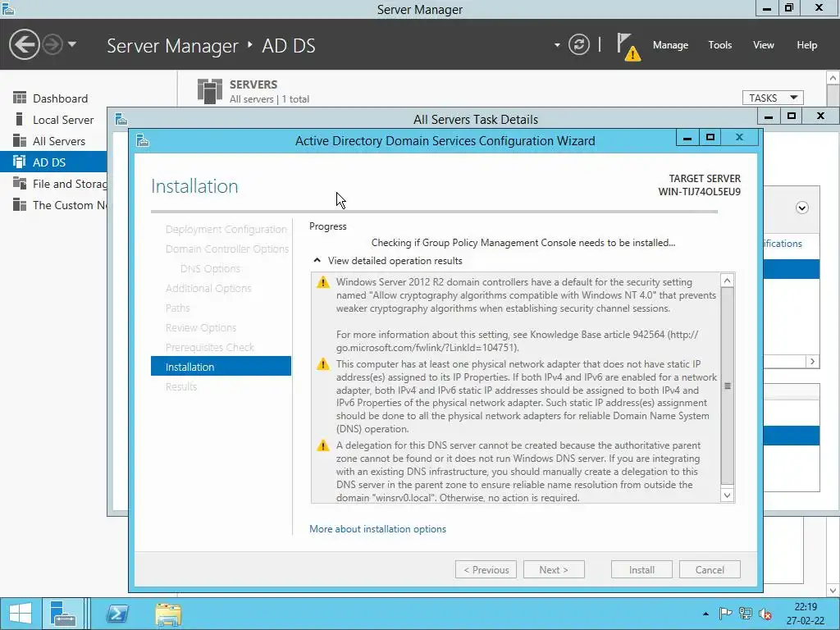This screenshot has height=630, width=840.
Task: Select Deployment Configuration wizard step
Action: (x=226, y=230)
